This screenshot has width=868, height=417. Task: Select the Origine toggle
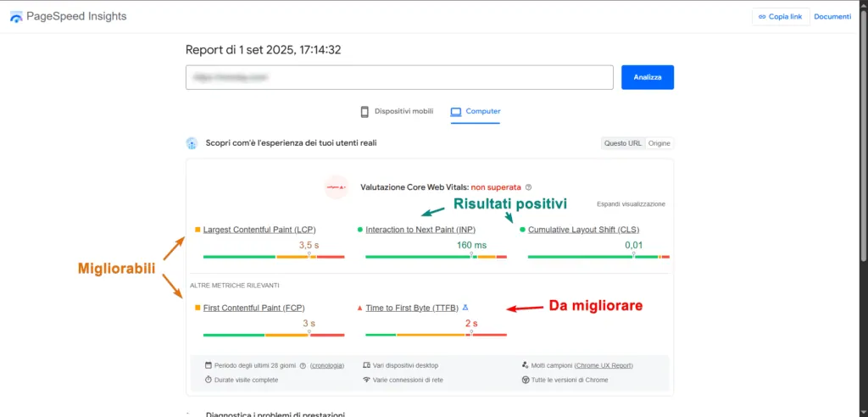point(659,143)
